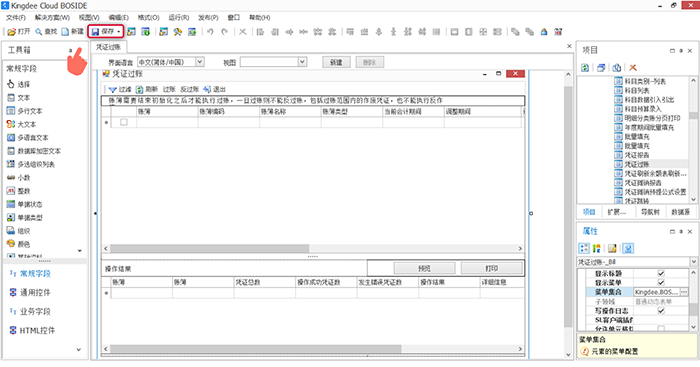The width and height of the screenshot is (700, 367).
Task: Click the stacked windows icon in 项目 panel
Action: [x=601, y=68]
